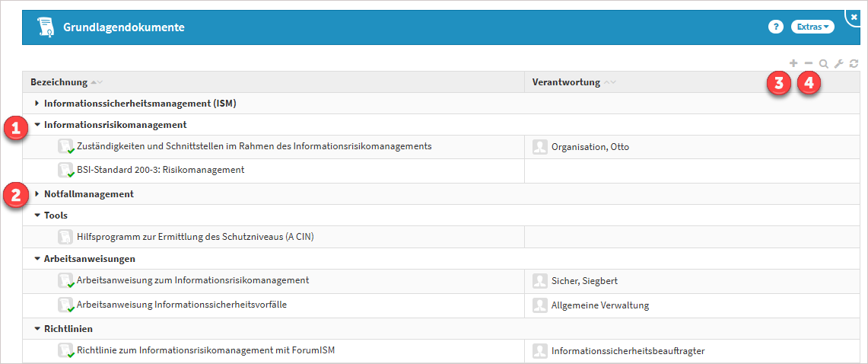Click the plus icon to expand all groups

pyautogui.click(x=793, y=64)
